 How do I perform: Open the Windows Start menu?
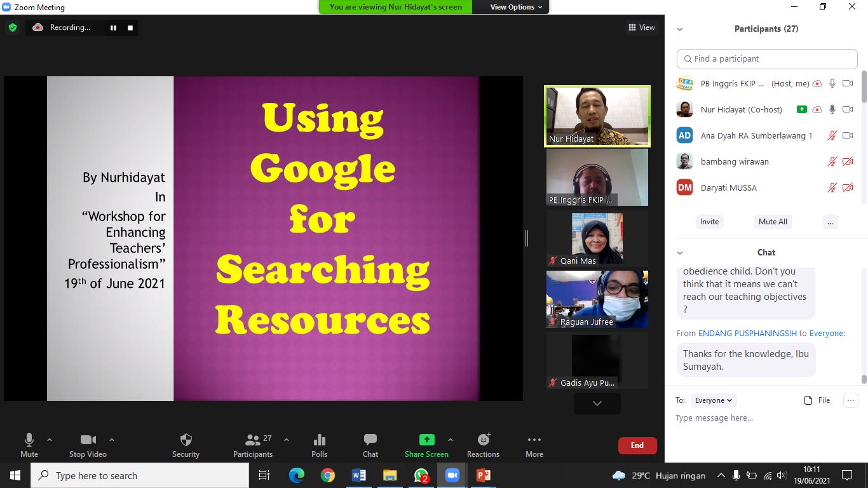coord(15,475)
